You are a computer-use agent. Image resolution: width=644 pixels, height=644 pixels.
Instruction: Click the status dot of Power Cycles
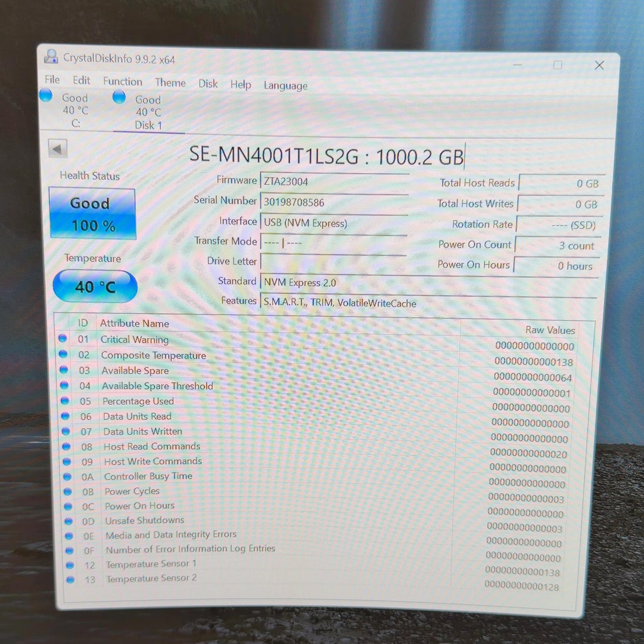point(68,491)
